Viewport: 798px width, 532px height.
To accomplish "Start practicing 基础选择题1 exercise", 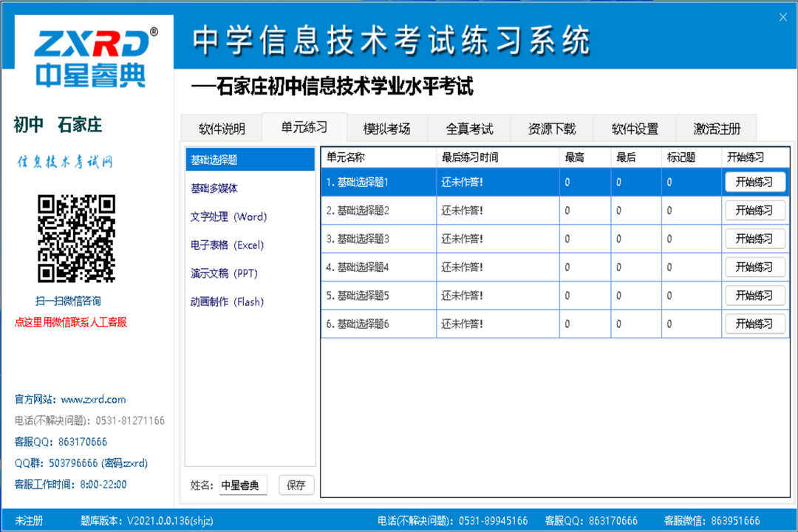I will [x=754, y=181].
